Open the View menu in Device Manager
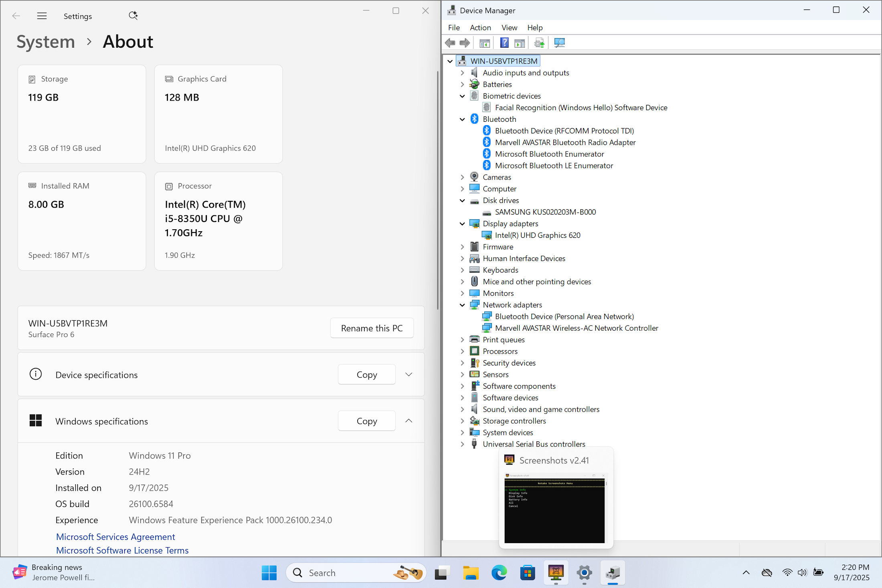882x588 pixels. [509, 28]
